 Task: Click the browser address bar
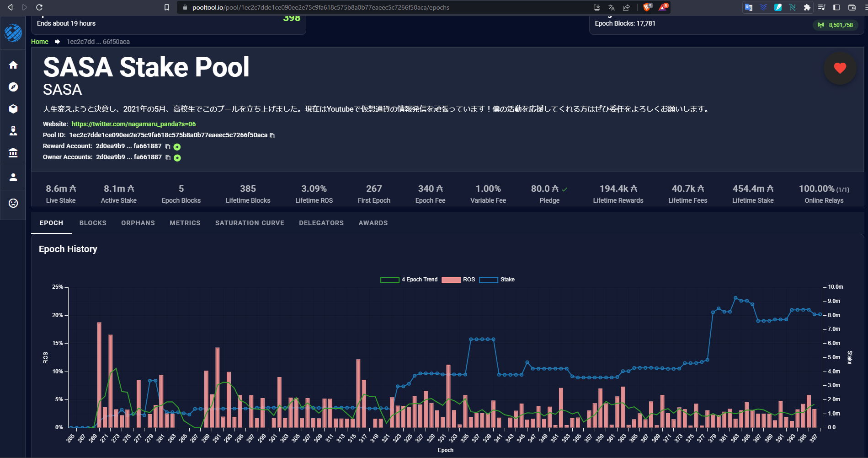(x=320, y=7)
